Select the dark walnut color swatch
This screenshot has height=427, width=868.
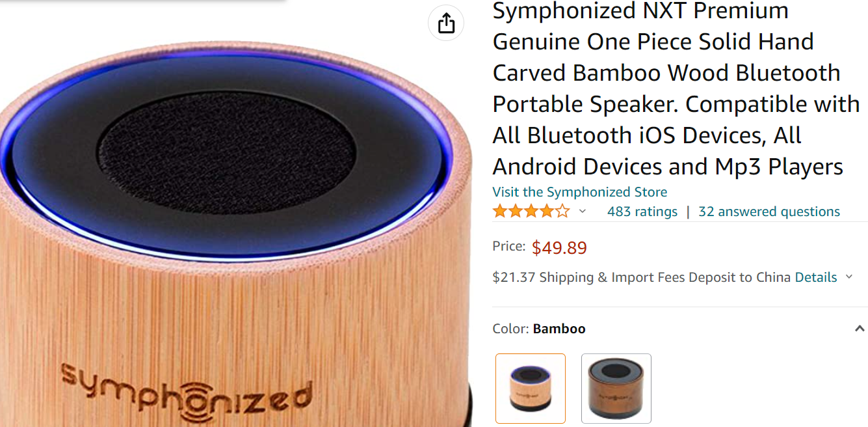616,389
